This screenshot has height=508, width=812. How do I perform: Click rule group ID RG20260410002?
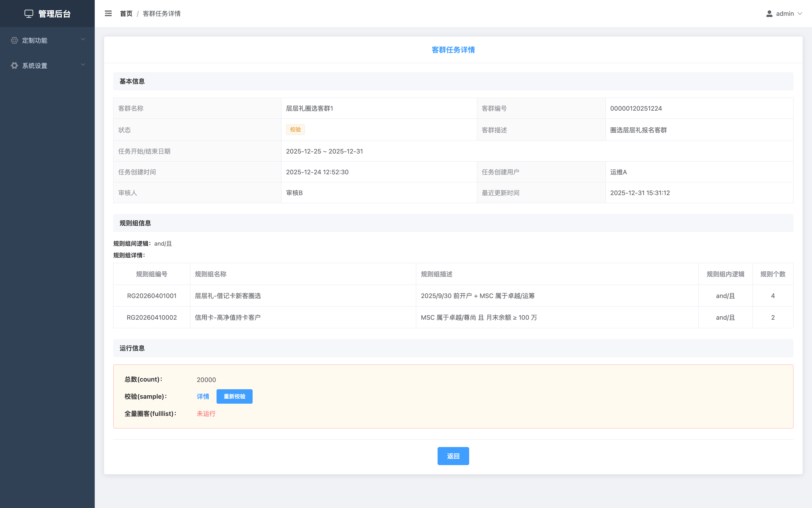click(x=152, y=317)
